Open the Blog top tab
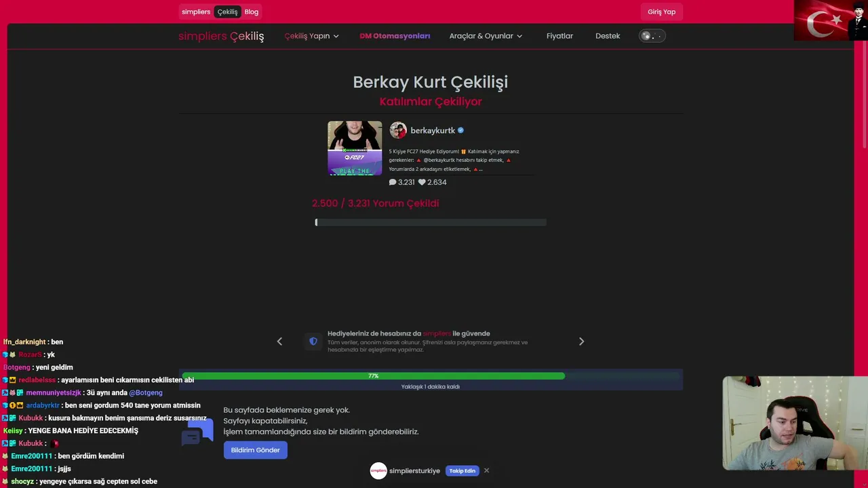This screenshot has height=488, width=868. click(x=252, y=12)
